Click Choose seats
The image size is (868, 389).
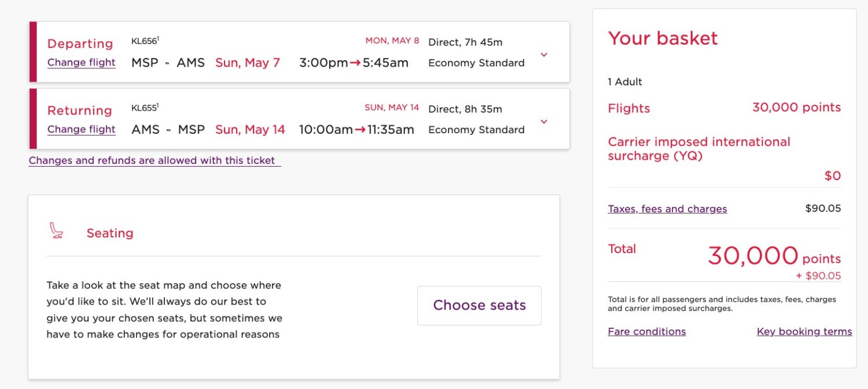[x=479, y=305]
